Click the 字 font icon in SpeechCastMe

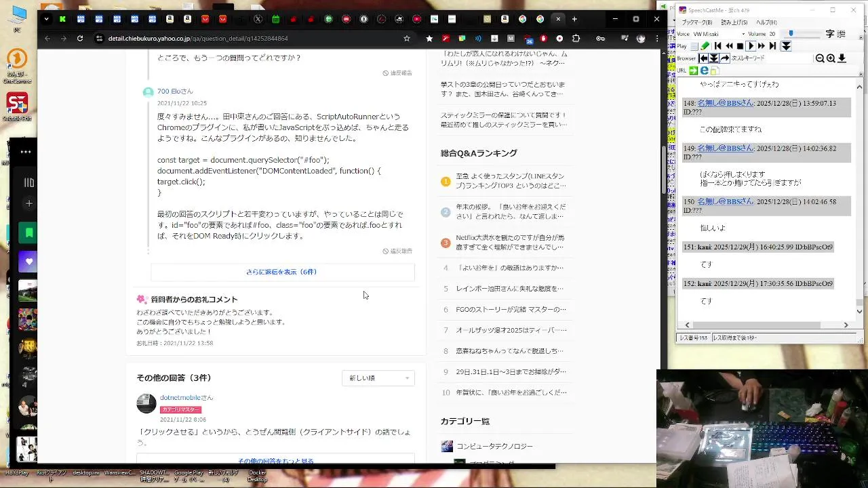point(831,34)
